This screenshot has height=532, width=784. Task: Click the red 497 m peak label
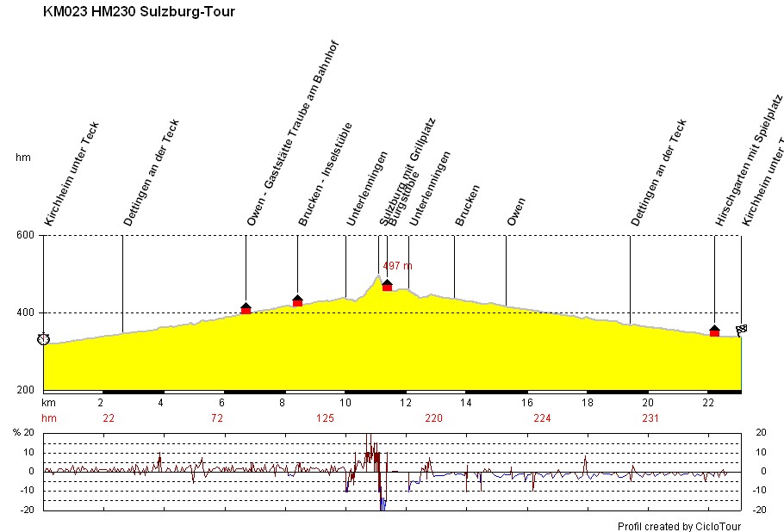(x=397, y=266)
